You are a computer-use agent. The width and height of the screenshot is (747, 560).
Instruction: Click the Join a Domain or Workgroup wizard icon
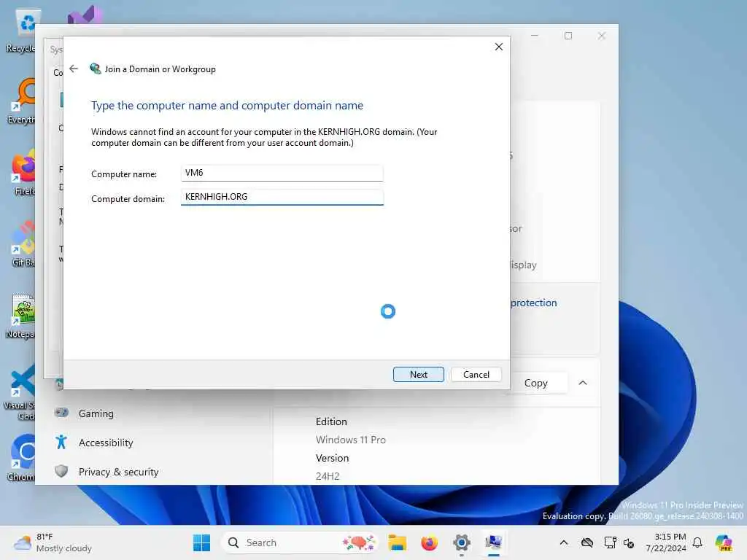tap(96, 69)
